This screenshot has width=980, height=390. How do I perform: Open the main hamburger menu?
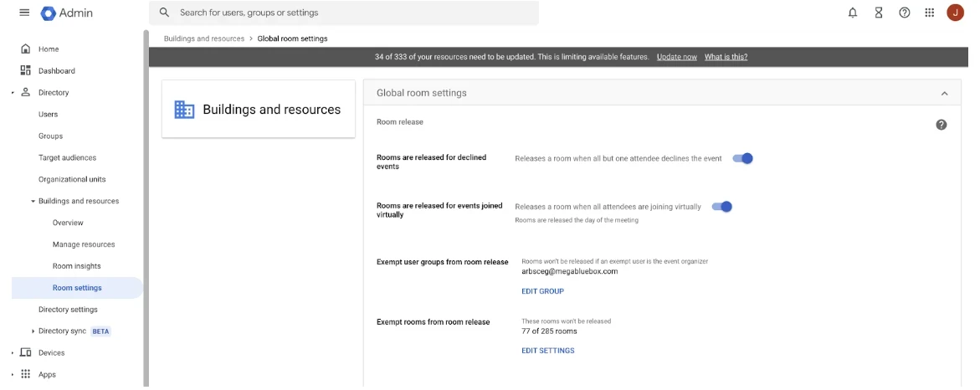click(24, 13)
